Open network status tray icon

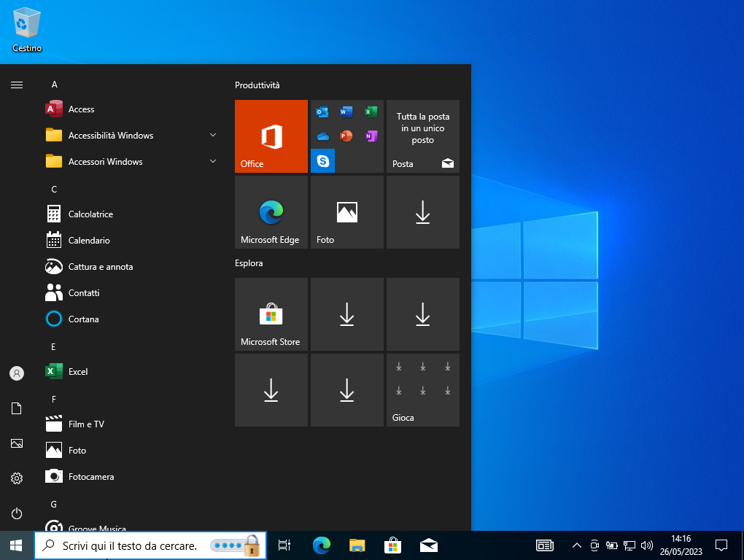pyautogui.click(x=629, y=545)
